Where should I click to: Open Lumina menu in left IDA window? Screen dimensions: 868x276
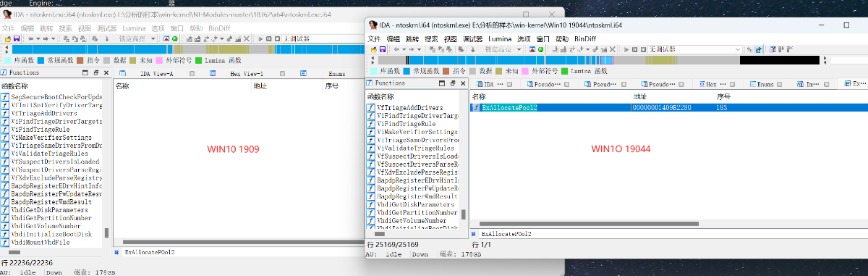click(135, 28)
